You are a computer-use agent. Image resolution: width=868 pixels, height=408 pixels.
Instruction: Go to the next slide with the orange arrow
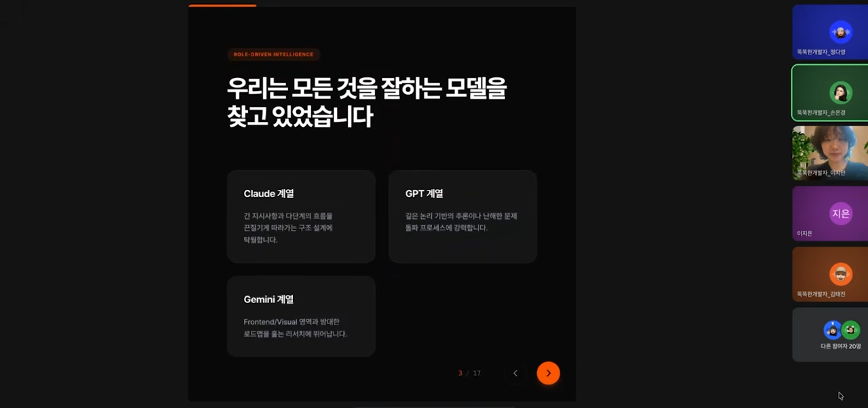coord(548,373)
